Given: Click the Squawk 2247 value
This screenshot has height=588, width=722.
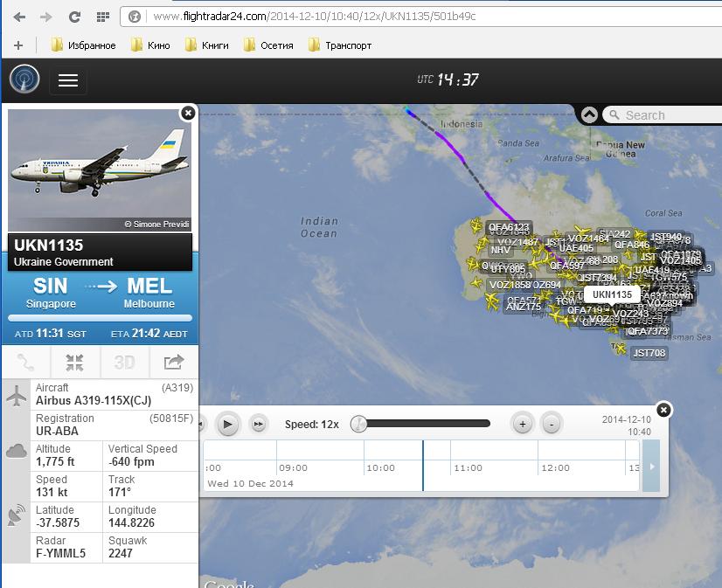Looking at the screenshot, I should (120, 554).
